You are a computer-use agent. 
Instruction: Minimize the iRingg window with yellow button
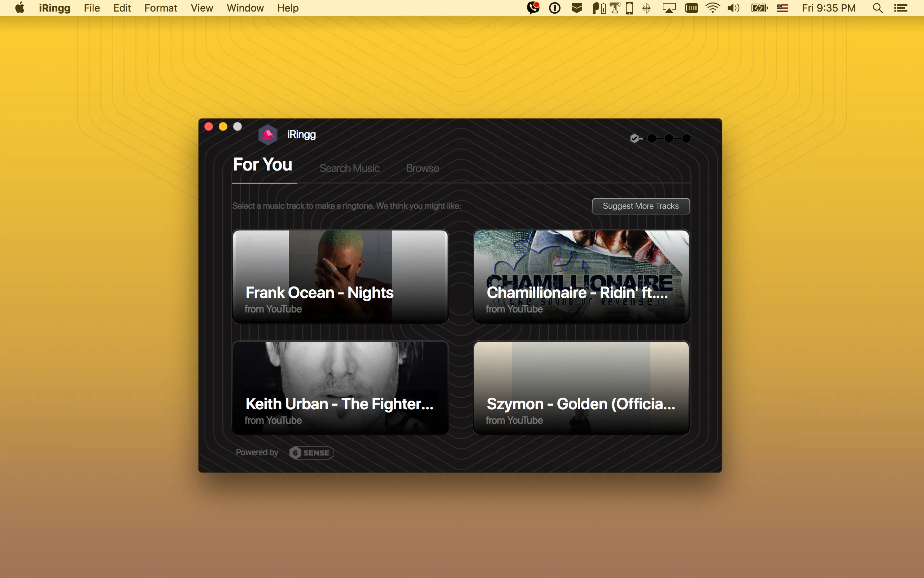point(223,126)
